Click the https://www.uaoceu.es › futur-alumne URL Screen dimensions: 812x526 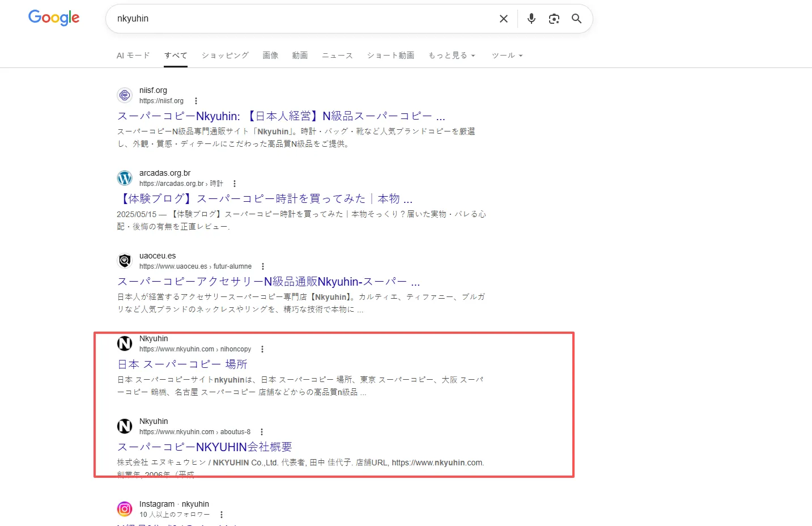click(x=195, y=266)
